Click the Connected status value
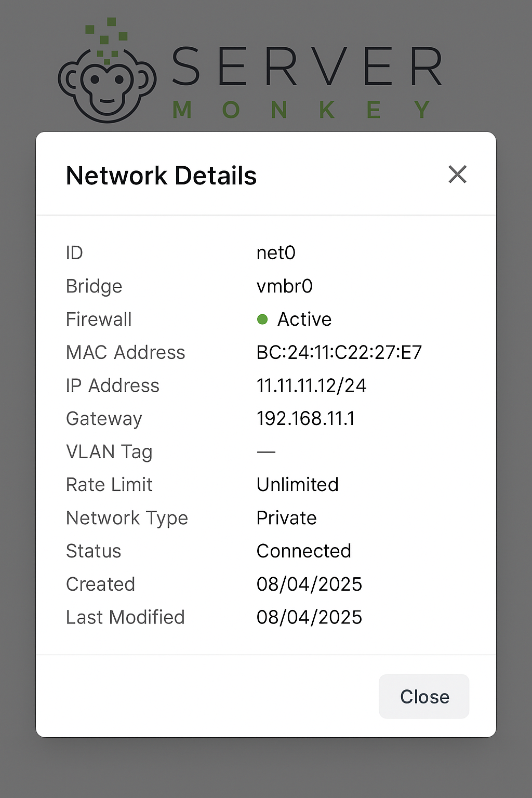Screen dimensions: 532x798 (304, 551)
